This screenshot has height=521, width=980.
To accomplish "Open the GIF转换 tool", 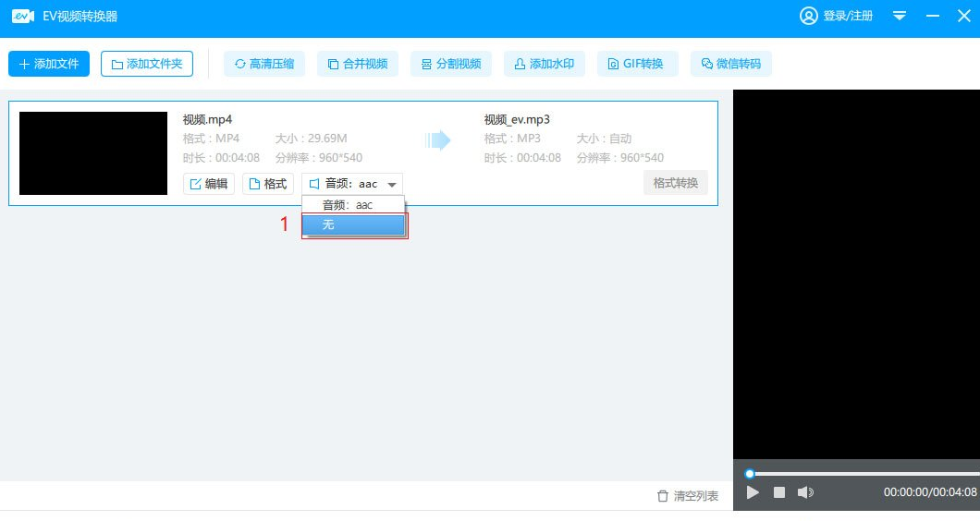I will pos(638,64).
